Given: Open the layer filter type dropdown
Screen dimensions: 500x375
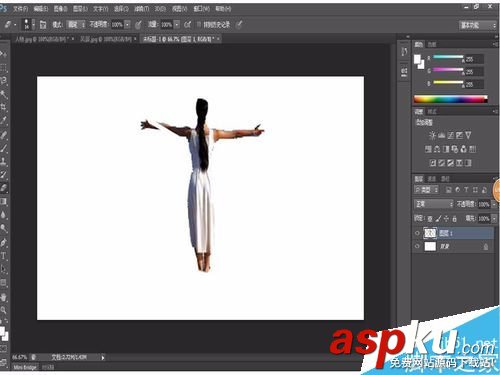Looking at the screenshot, I should pos(426,190).
